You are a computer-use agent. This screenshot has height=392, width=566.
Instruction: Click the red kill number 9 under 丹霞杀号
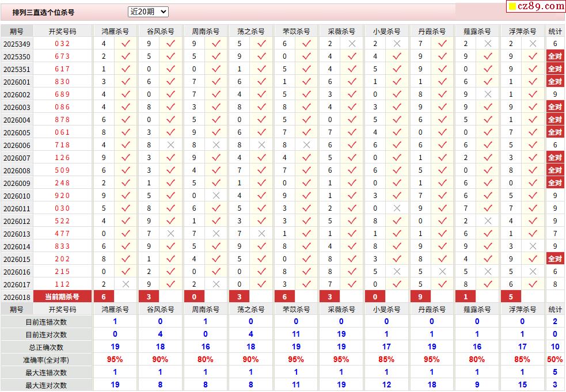(421, 297)
